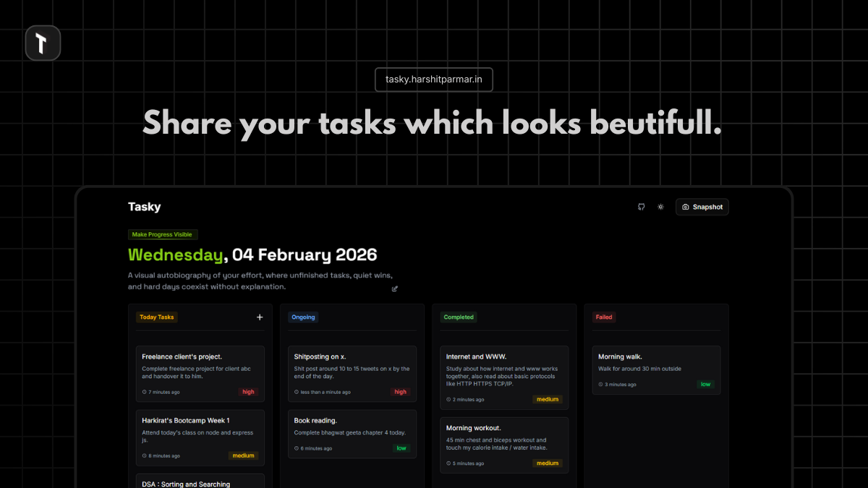Screen dimensions: 868x488
Task: Click the visual autobiography description text
Action: pos(260,281)
